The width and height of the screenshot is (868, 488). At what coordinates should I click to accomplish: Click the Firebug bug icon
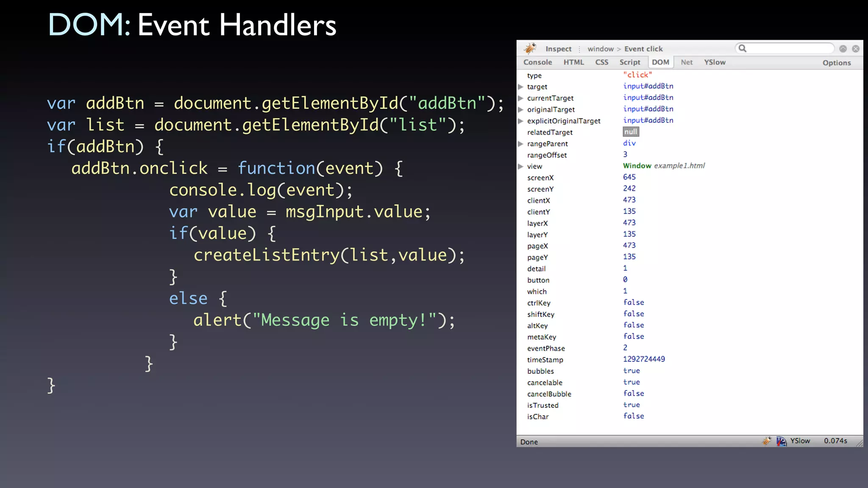530,48
